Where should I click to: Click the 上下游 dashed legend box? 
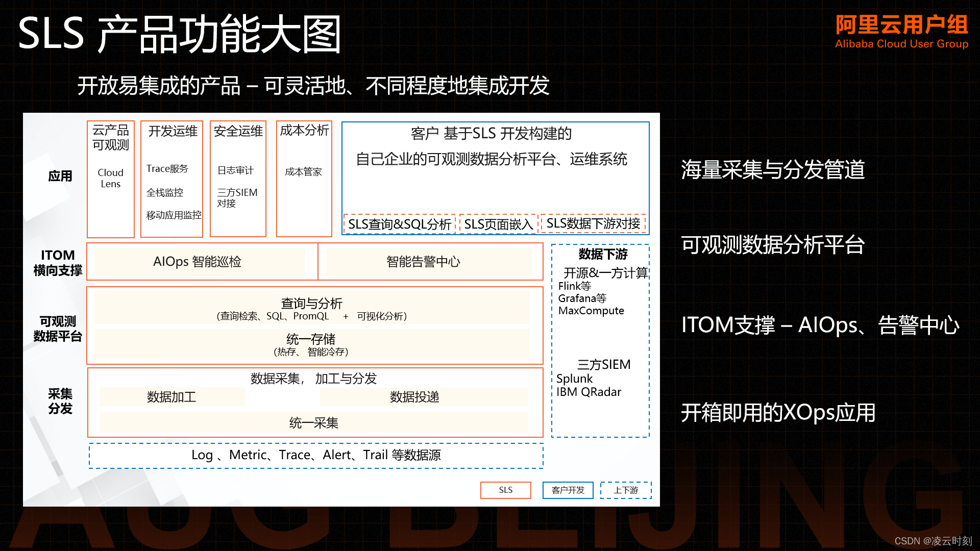pos(626,490)
